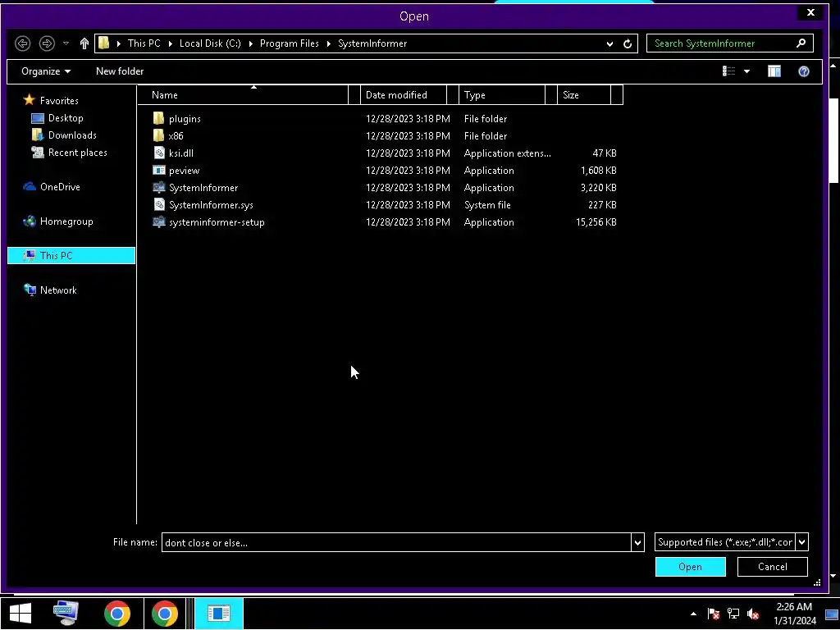840x630 pixels.
Task: Click the plugins folder name
Action: point(185,119)
